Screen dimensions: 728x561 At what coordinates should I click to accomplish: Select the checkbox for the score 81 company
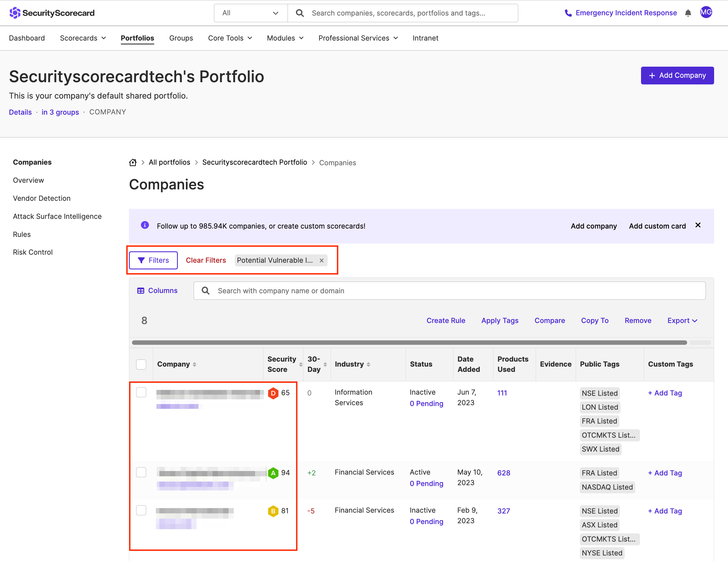tap(141, 510)
